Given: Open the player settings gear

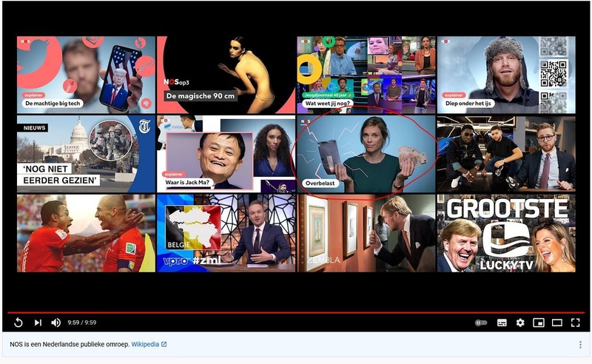Looking at the screenshot, I should 520,323.
